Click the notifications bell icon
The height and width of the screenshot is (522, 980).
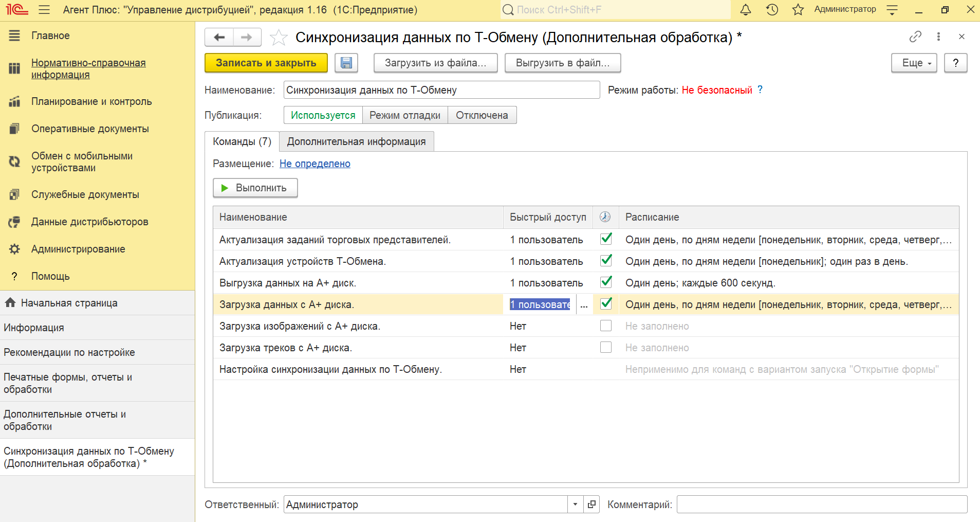[x=746, y=10]
